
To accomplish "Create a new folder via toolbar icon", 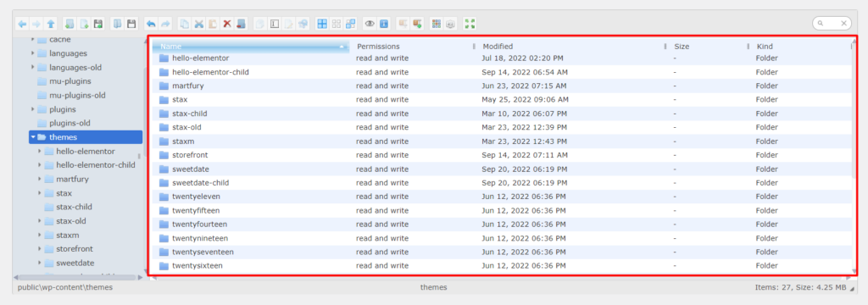I will click(x=70, y=24).
